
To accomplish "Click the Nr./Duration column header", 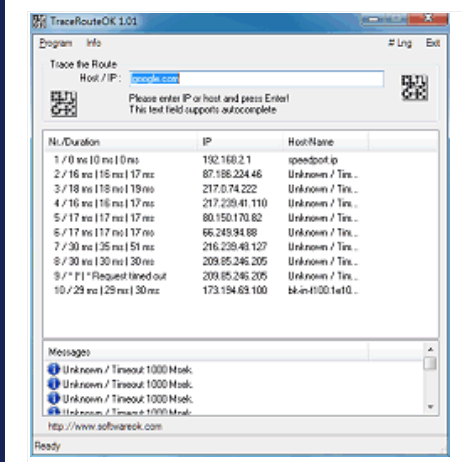I will [121, 142].
